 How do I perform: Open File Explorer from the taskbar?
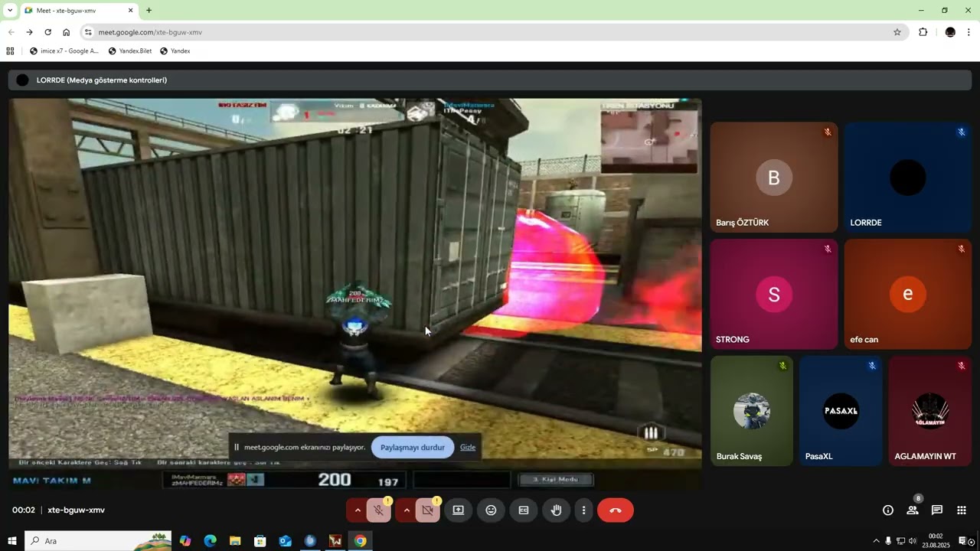(x=235, y=541)
